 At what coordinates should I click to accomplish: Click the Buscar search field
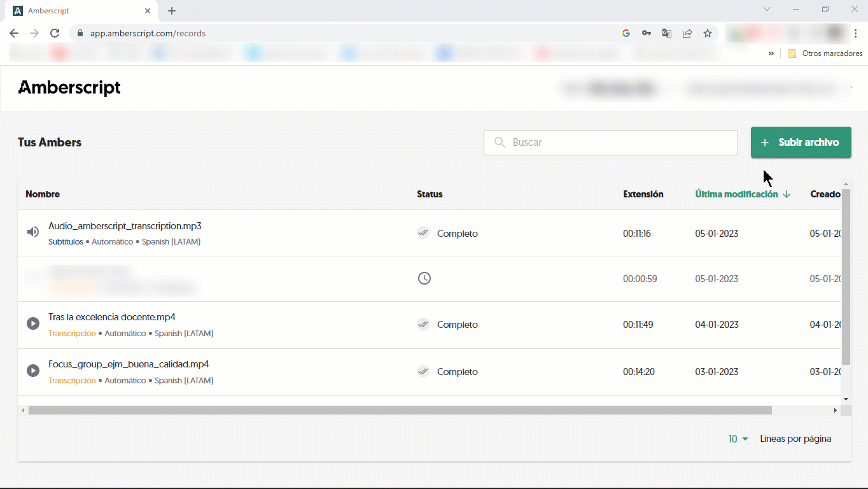click(611, 143)
